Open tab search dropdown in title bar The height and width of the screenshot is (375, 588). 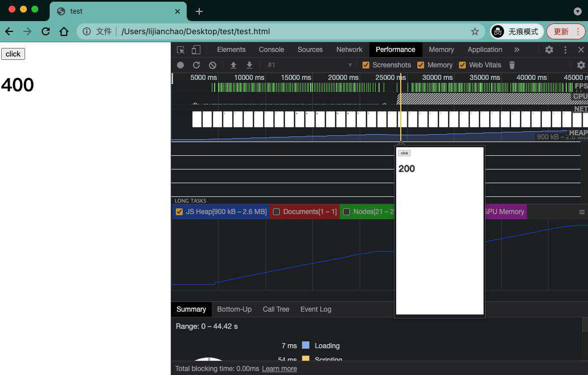click(578, 11)
